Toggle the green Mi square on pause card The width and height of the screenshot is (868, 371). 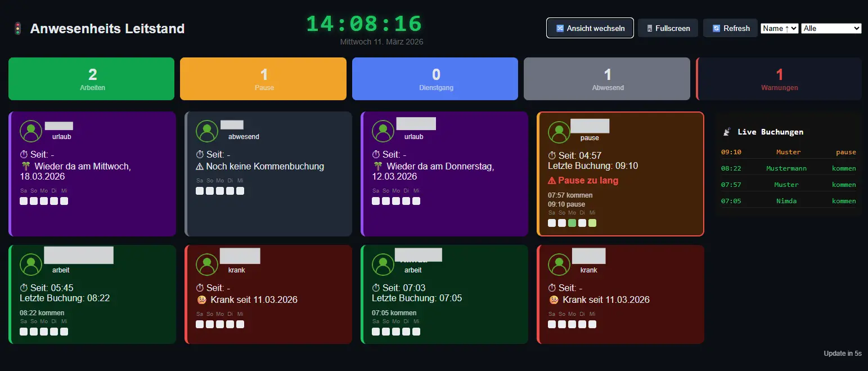click(592, 223)
